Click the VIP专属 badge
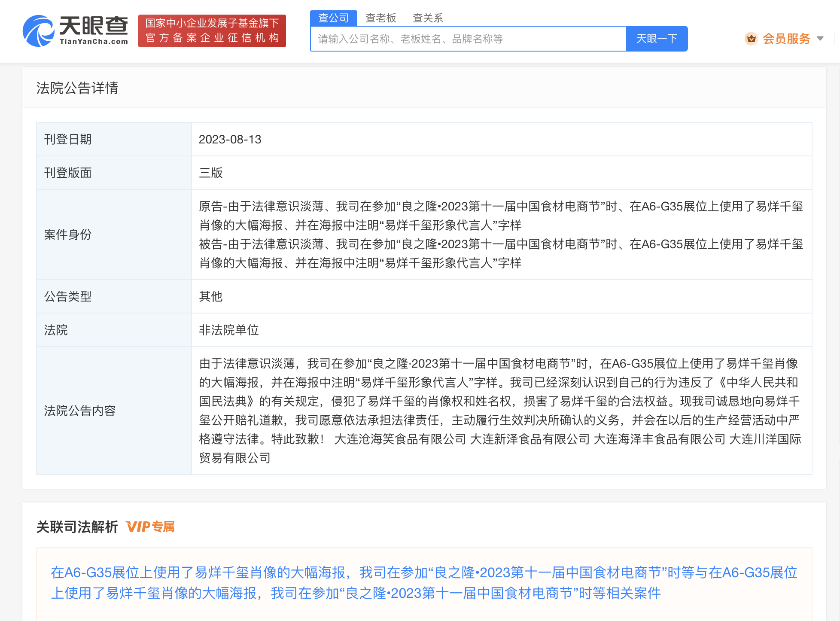Screen dimensions: 840x621 pos(150,527)
